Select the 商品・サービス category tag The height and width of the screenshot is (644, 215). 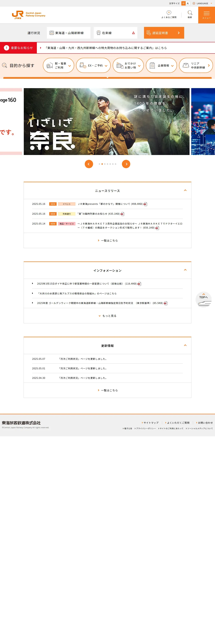click(67, 224)
